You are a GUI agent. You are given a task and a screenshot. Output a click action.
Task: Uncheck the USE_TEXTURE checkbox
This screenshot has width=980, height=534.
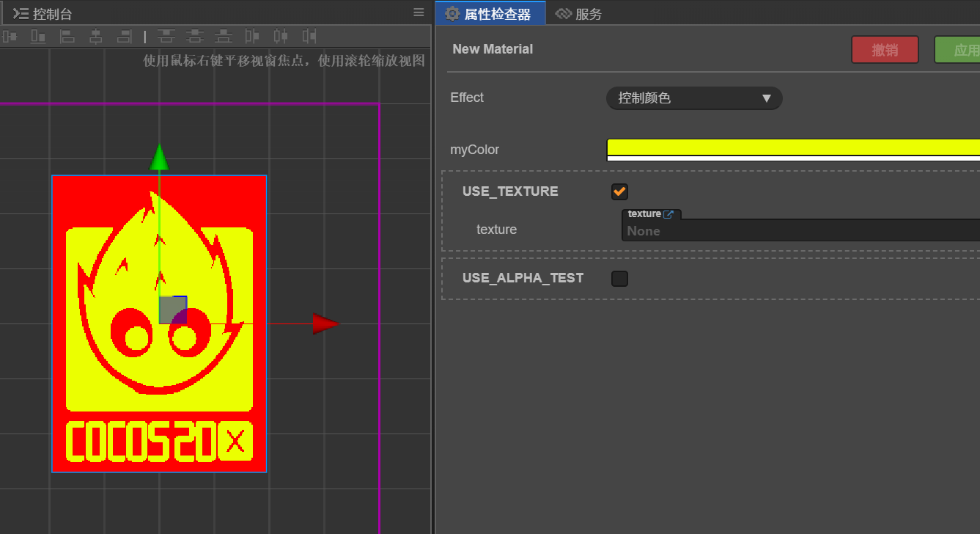click(619, 191)
